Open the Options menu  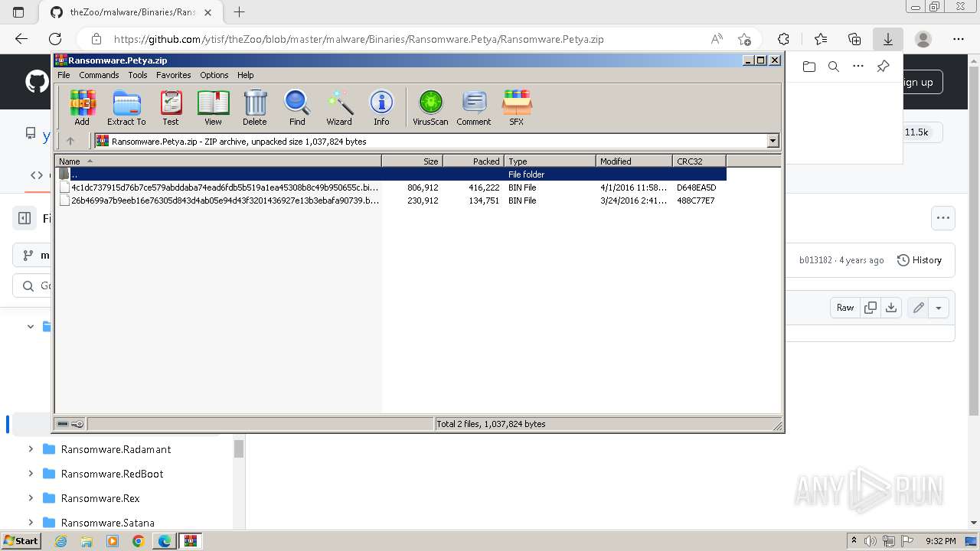(214, 75)
